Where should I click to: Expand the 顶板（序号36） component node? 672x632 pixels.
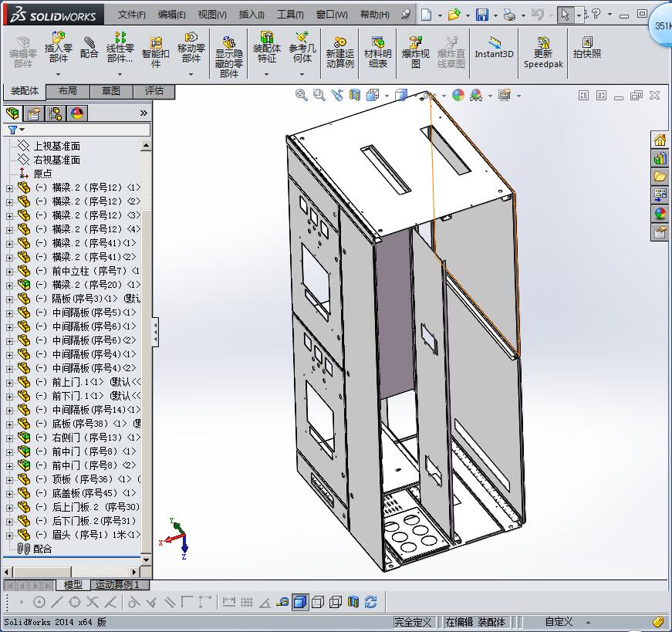pos(9,479)
